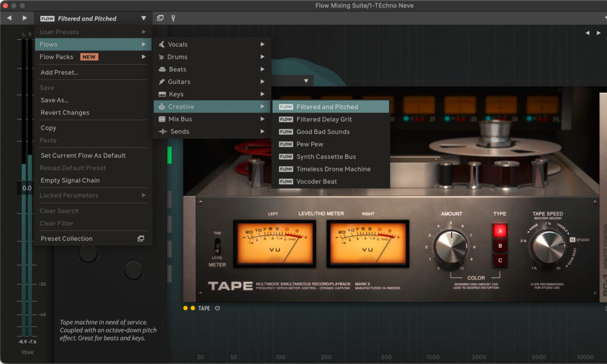The height and width of the screenshot is (364, 607).
Task: Click the Preset Collection window icon
Action: pos(141,238)
